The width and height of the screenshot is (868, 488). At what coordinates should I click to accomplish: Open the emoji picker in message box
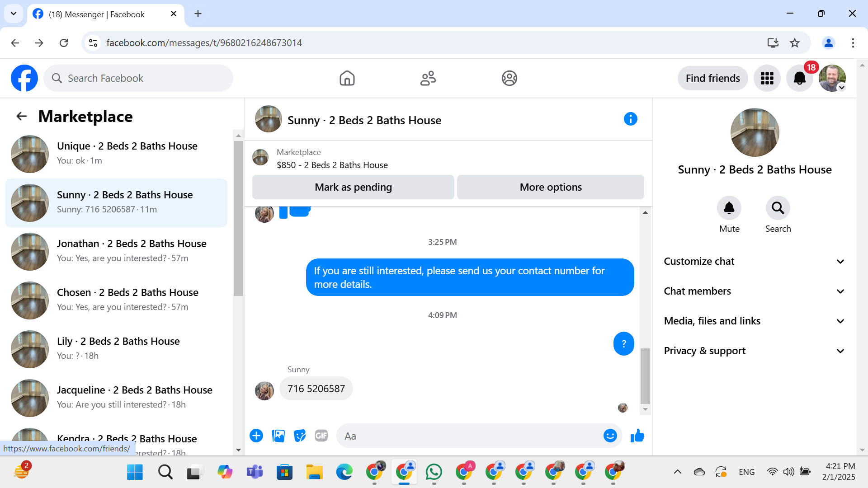point(610,436)
